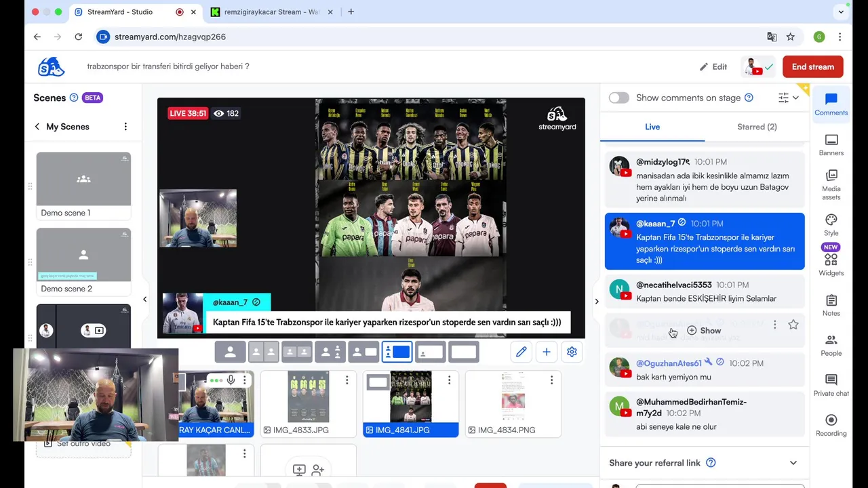Open comment filter settings dropdown
This screenshot has height=488, width=868.
click(x=789, y=98)
